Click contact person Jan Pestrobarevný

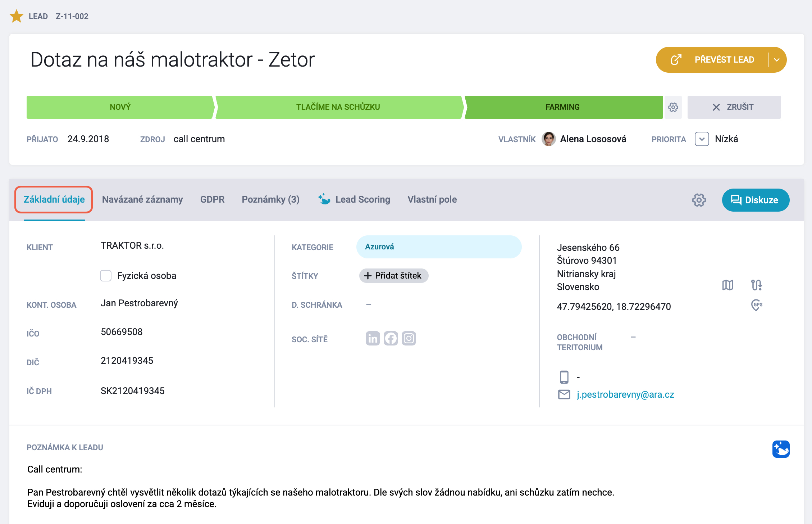[x=139, y=303]
